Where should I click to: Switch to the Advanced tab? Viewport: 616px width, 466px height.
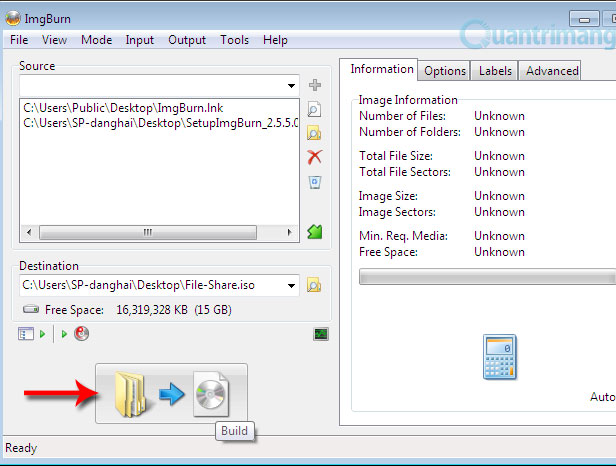(x=552, y=71)
